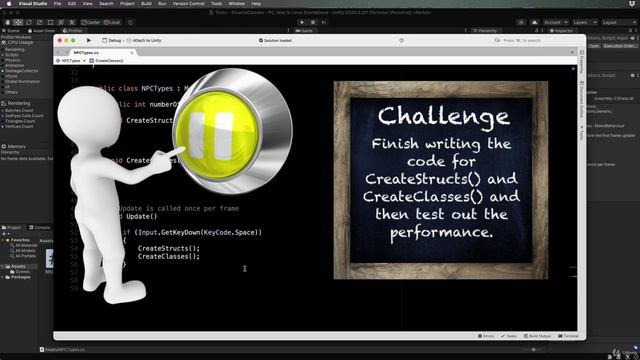Click the Unity Step button
The image size is (640, 360).
coord(324,22)
